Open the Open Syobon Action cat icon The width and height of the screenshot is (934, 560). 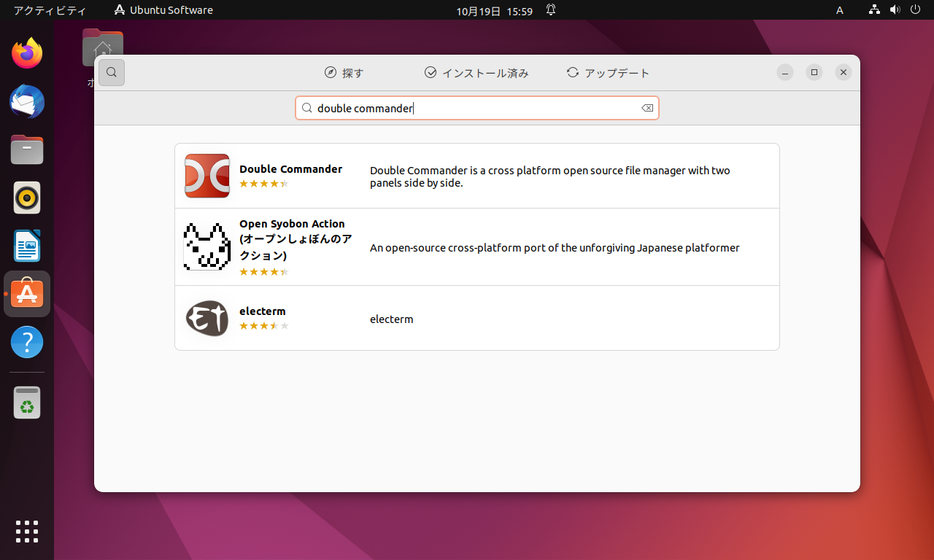tap(207, 246)
